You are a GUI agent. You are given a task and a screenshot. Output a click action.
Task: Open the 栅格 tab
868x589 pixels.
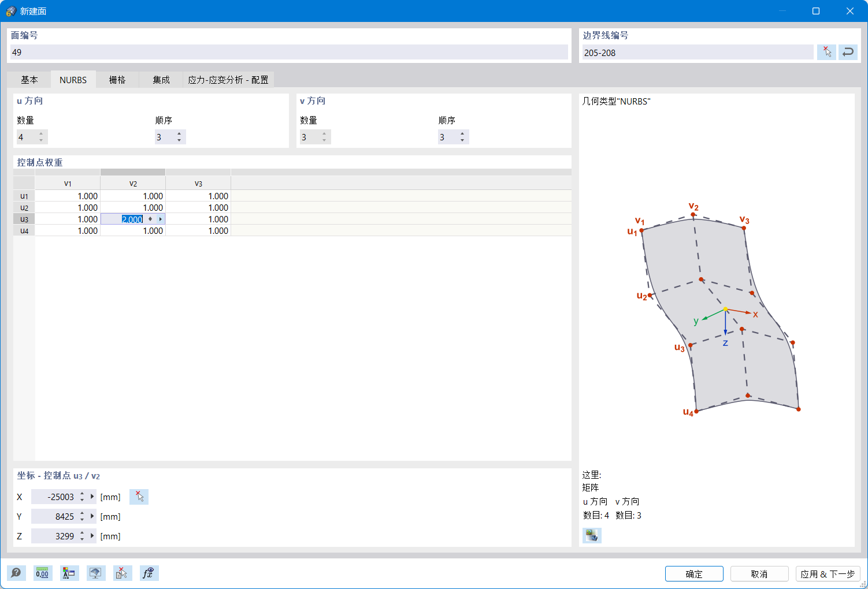click(118, 79)
